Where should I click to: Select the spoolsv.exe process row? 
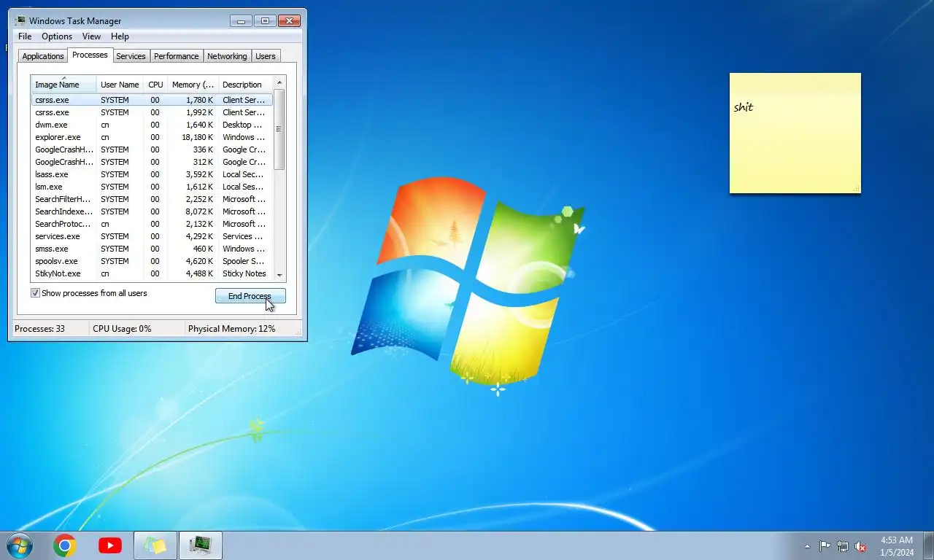pos(152,261)
